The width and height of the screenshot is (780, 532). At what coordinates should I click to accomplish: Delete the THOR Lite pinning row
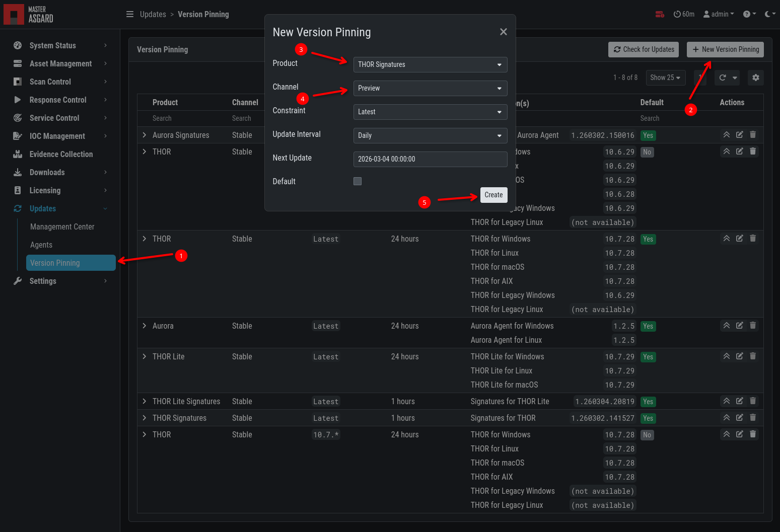[x=753, y=356]
